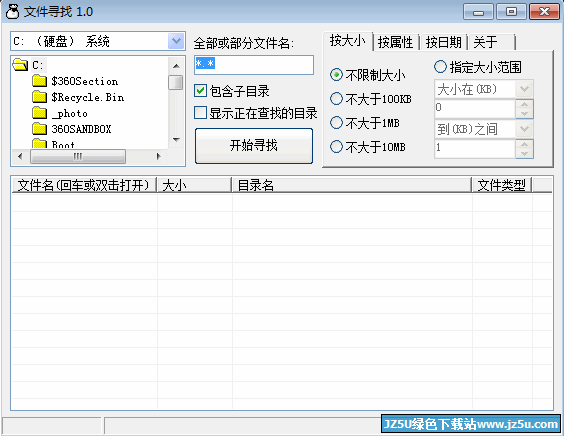The width and height of the screenshot is (564, 436).
Task: Open the 关于 tab
Action: [x=491, y=42]
